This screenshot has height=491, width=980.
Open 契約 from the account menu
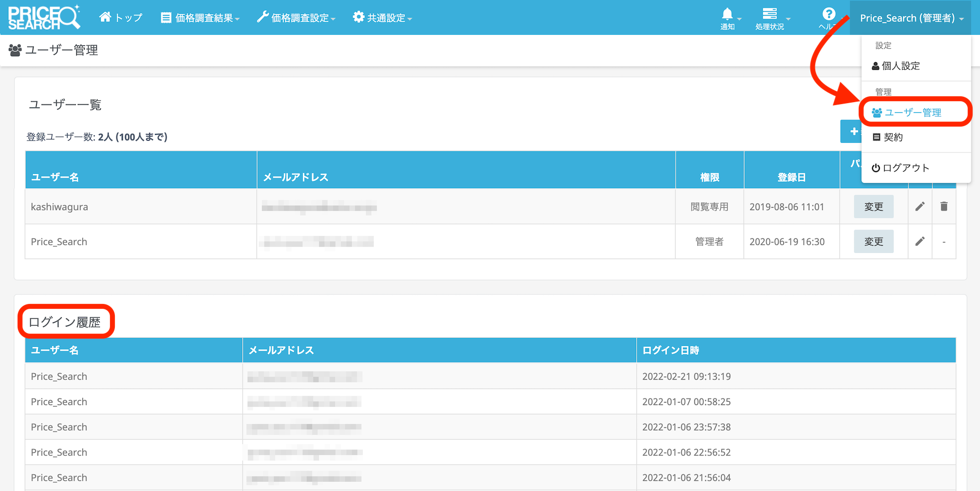click(x=892, y=137)
